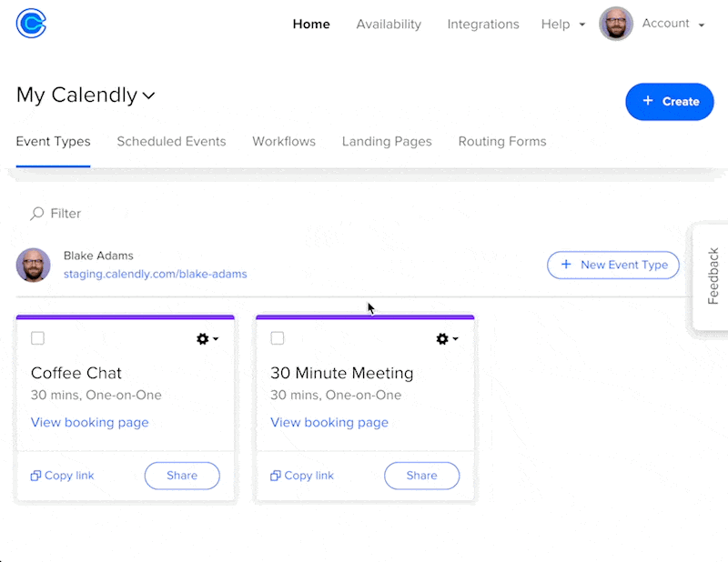Click View booking page on Coffee Chat
This screenshot has width=728, height=562.
89,422
